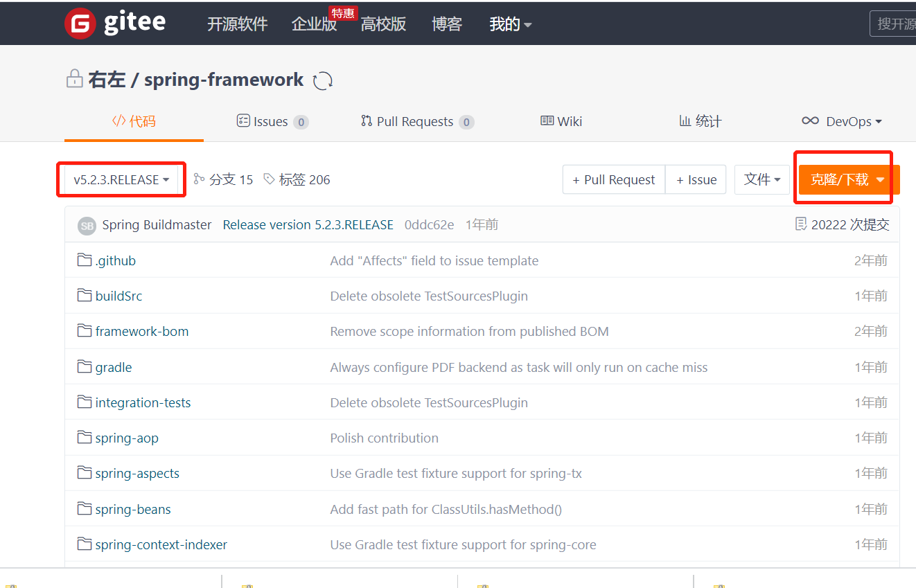
Task: Click the .github folder icon
Action: click(x=85, y=260)
